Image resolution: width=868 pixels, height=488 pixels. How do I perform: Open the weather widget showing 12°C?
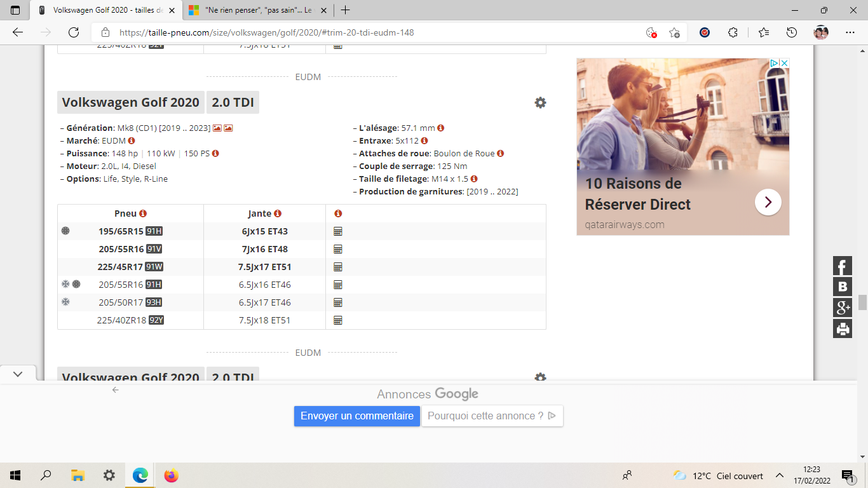pyautogui.click(x=718, y=475)
